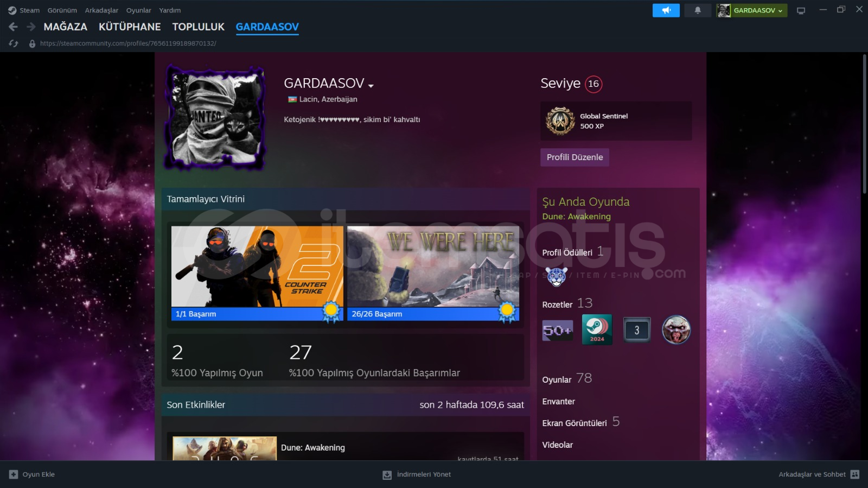Viewport: 868px width, 488px height.
Task: Click the Lacin, Azerbaijan location text
Action: 328,99
